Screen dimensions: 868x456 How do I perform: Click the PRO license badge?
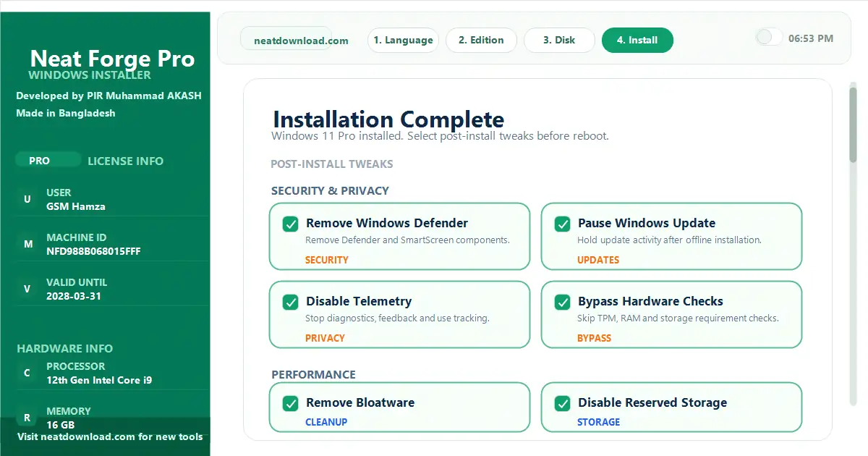tap(40, 161)
